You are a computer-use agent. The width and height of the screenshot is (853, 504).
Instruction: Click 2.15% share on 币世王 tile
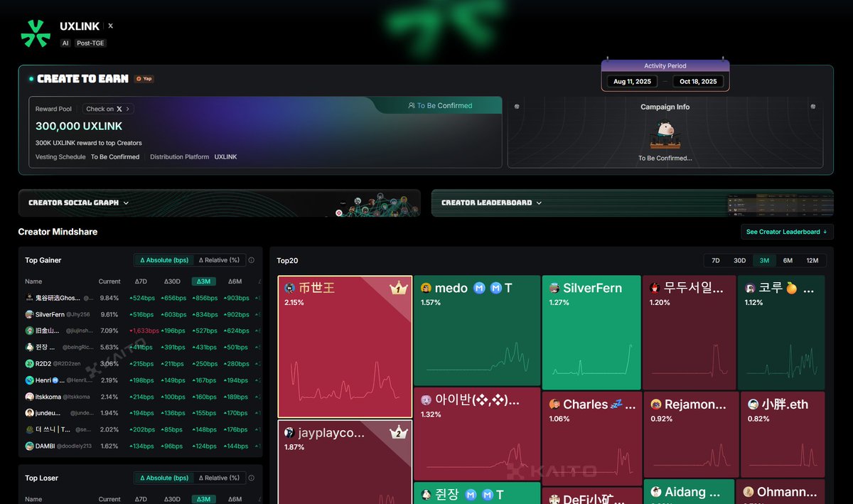coord(294,303)
